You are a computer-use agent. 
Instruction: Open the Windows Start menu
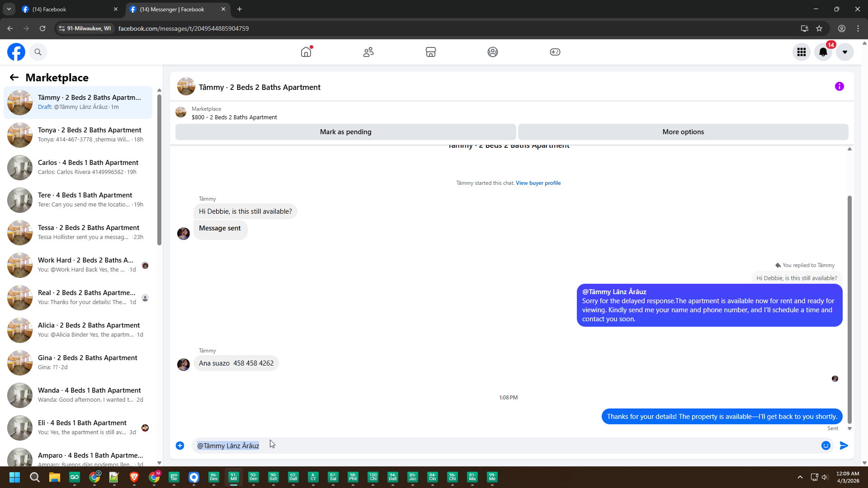tap(14, 477)
